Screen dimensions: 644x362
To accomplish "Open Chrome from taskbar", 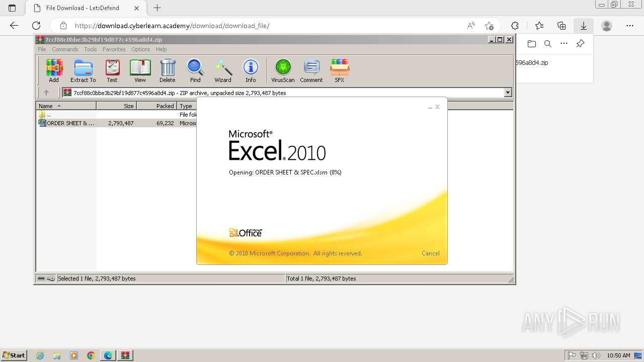I will click(x=91, y=355).
